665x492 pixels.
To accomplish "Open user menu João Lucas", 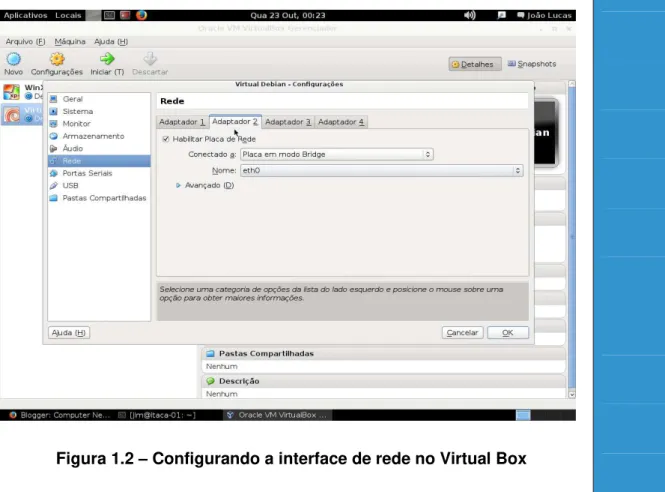I will coord(545,15).
